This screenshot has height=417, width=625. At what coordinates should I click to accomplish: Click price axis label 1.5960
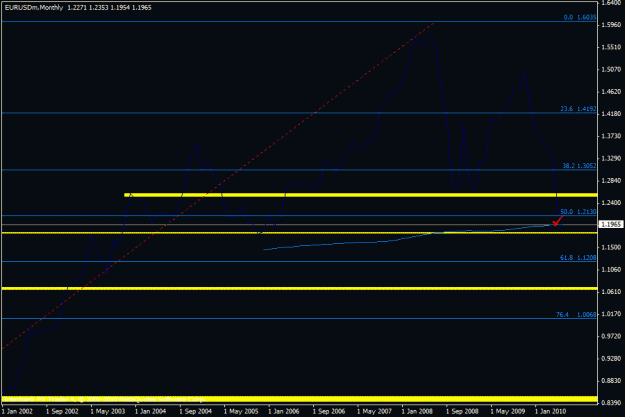pyautogui.click(x=611, y=25)
